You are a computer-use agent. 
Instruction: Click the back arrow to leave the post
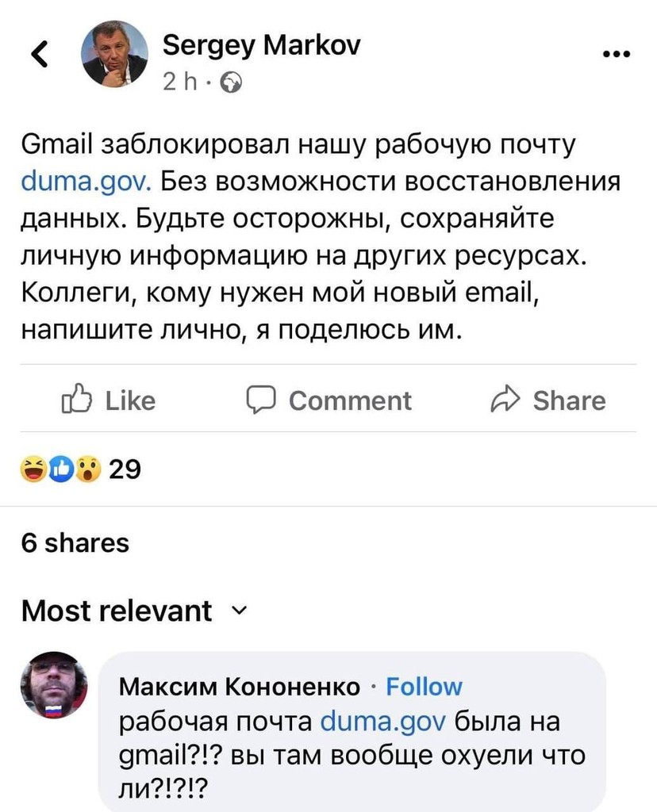40,55
